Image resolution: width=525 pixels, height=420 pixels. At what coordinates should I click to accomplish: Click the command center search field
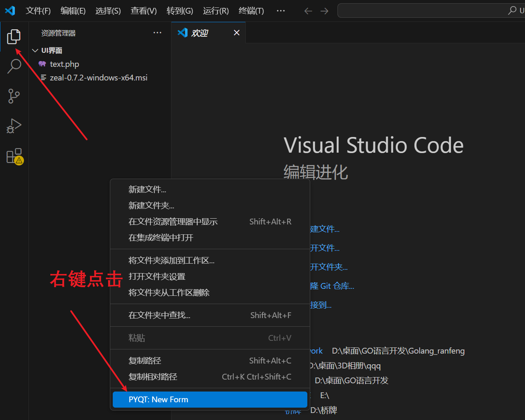(x=431, y=11)
